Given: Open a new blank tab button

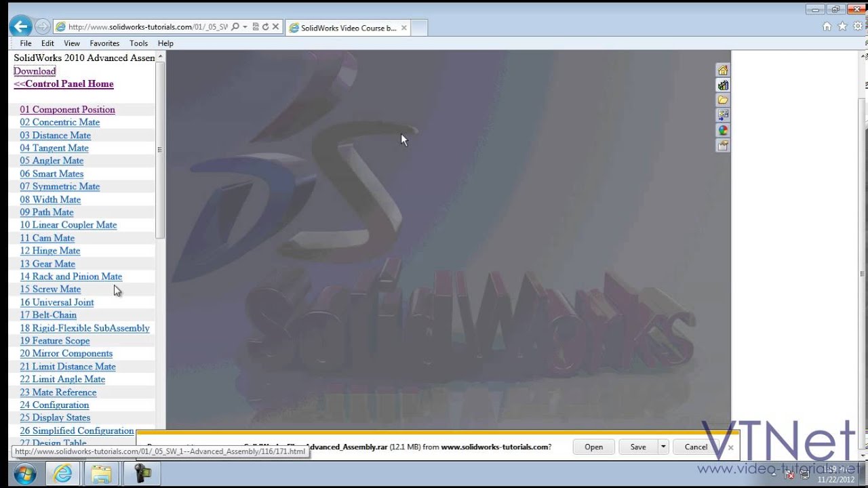Looking at the screenshot, I should coord(420,28).
